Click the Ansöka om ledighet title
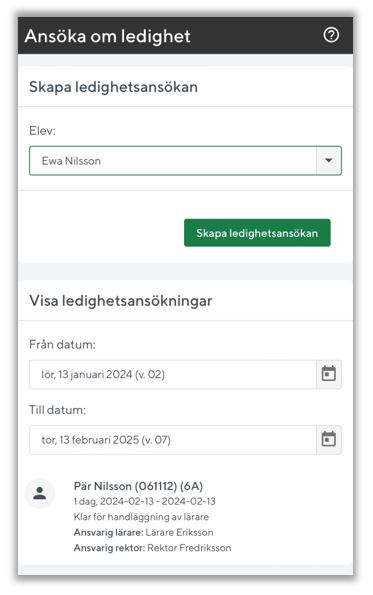This screenshot has width=373, height=595. coord(107,36)
